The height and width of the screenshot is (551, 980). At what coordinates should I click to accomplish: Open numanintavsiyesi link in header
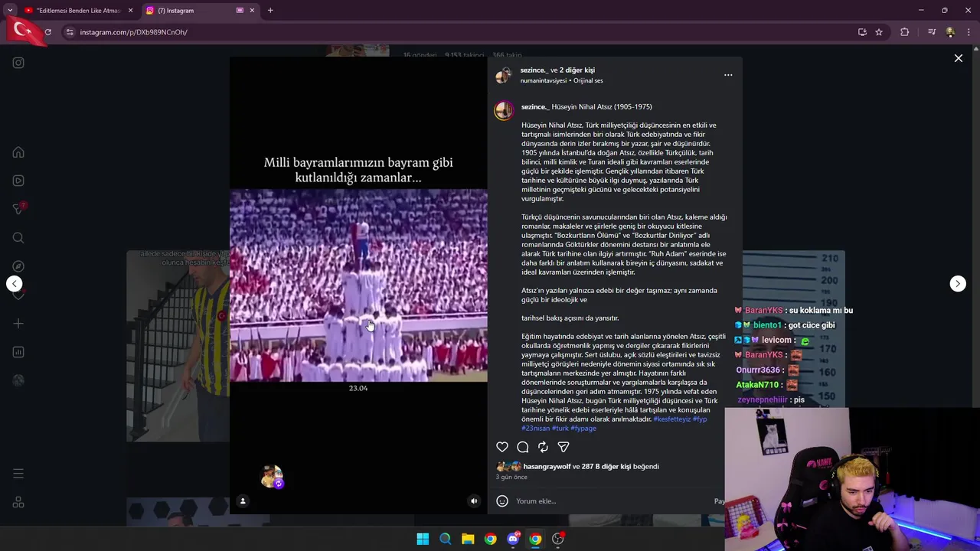click(x=544, y=80)
